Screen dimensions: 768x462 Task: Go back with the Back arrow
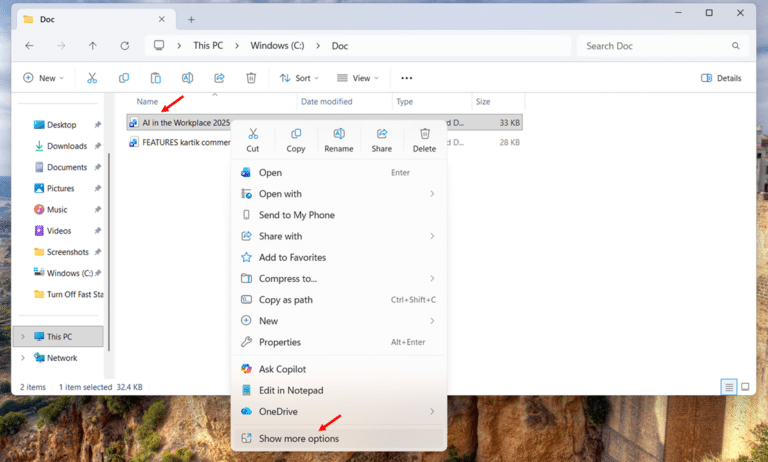coord(29,46)
